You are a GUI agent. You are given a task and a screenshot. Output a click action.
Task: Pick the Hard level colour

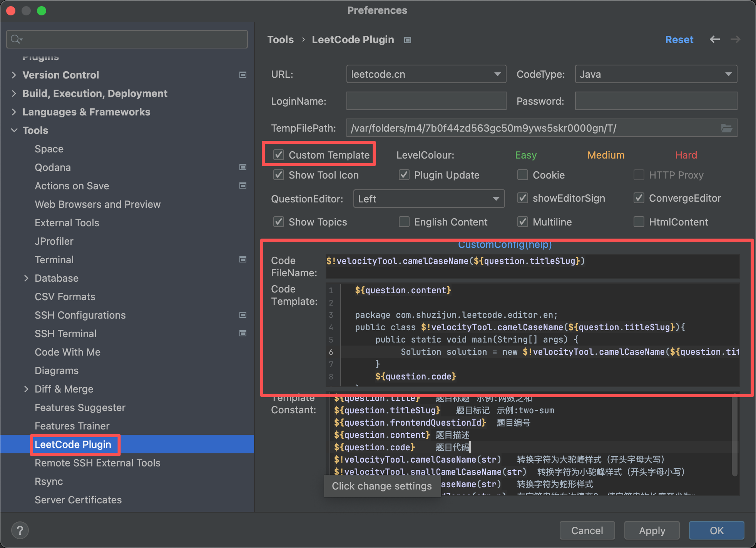click(686, 155)
